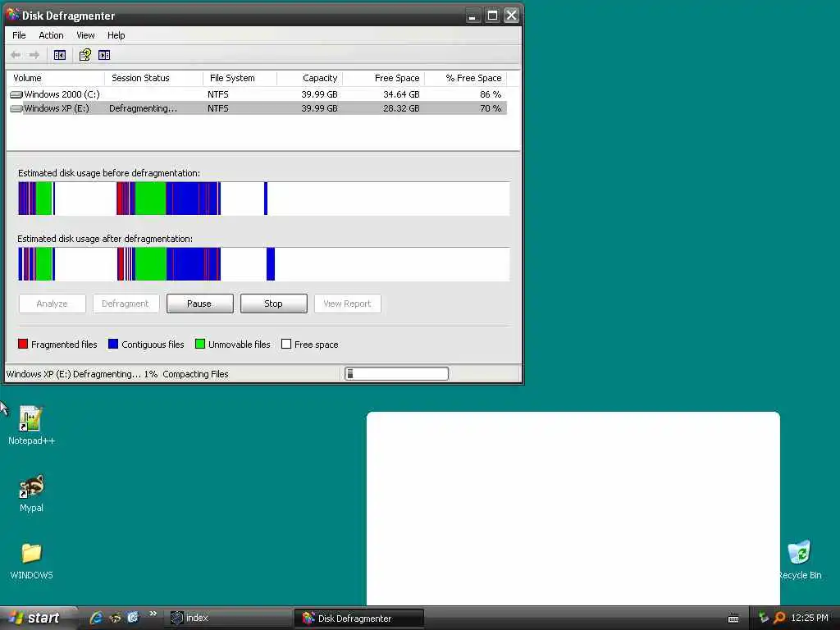Screen dimensions: 840x630
Task: Click the Start button
Action: point(38,618)
